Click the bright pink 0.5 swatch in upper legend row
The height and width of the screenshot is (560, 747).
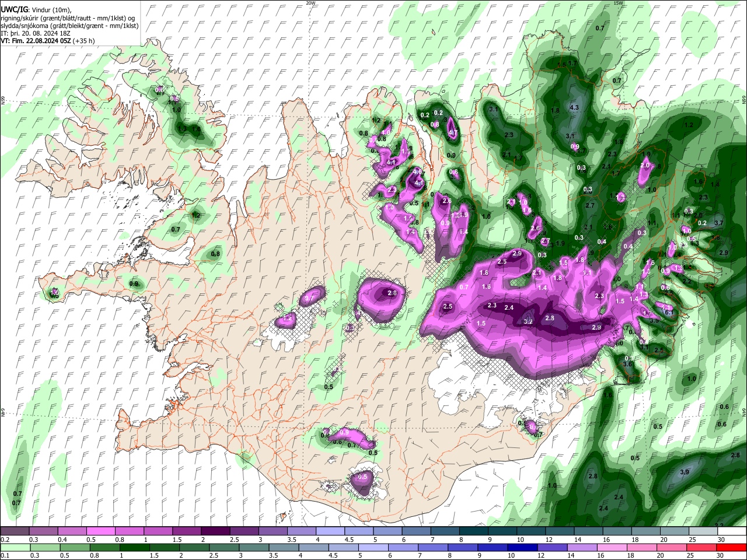click(100, 531)
